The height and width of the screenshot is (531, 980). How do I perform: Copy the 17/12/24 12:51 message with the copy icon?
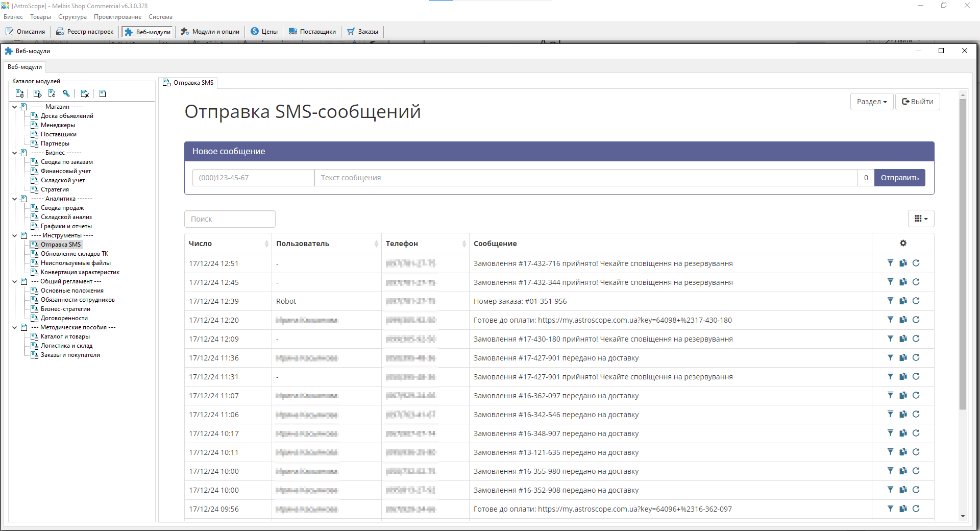click(903, 263)
